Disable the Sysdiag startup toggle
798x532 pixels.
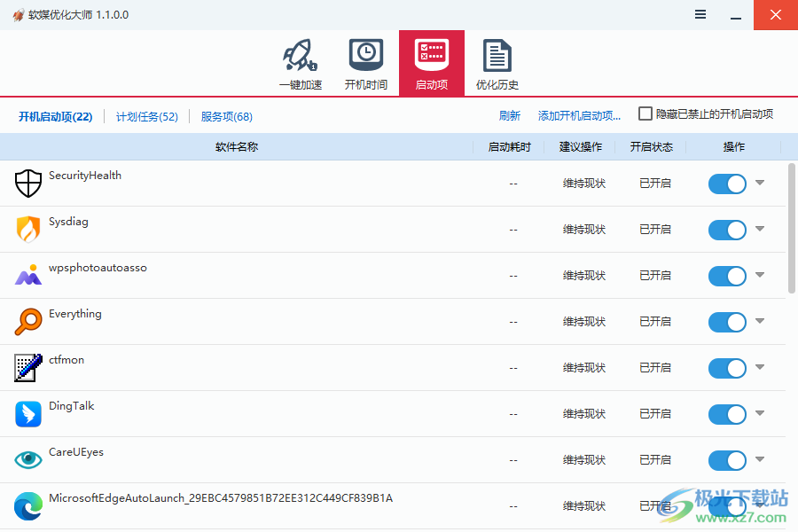727,230
